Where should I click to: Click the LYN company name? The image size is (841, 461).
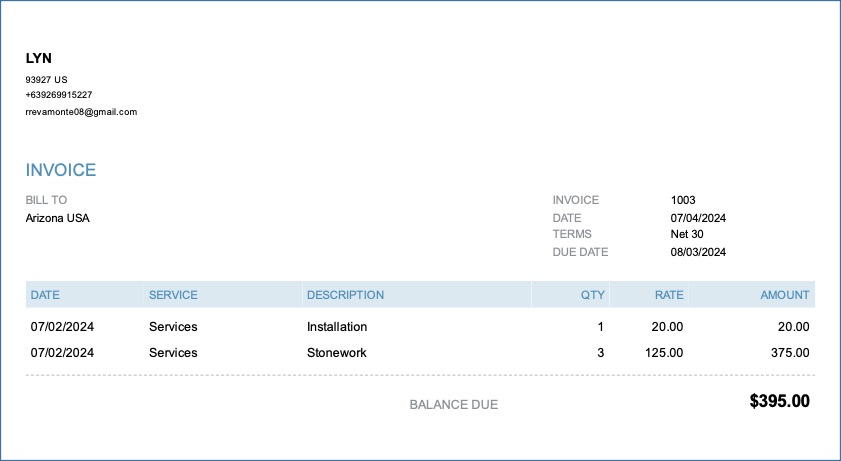(x=39, y=59)
